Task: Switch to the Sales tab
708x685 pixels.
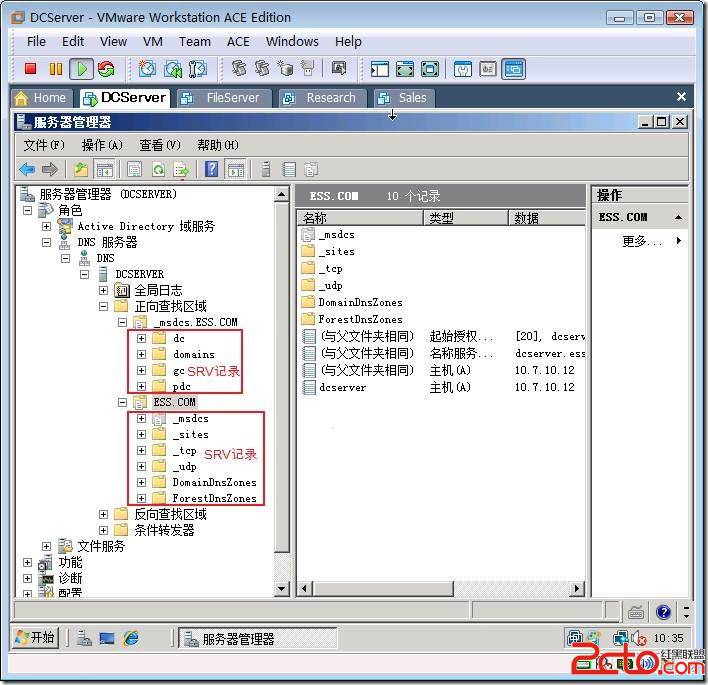Action: coord(404,98)
